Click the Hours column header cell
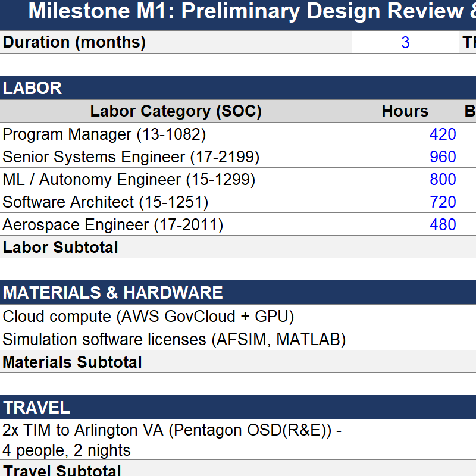Viewport: 476px width, 476px height. pos(405,111)
